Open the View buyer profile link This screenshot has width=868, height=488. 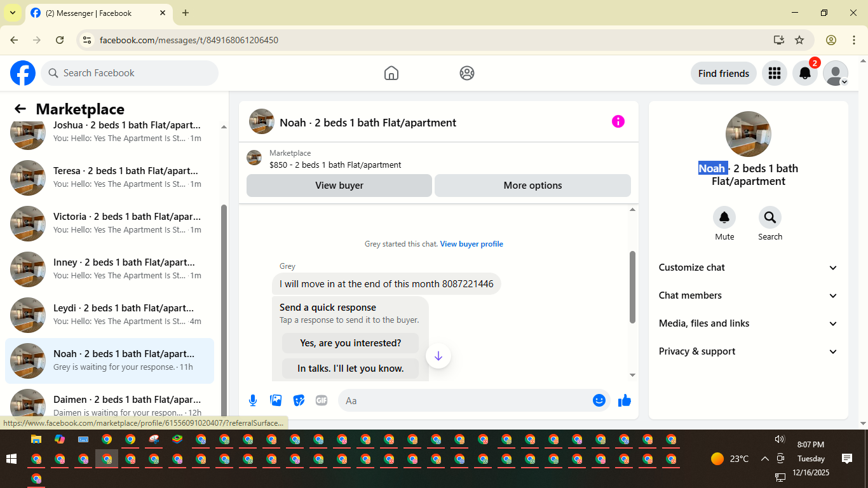[x=471, y=244]
